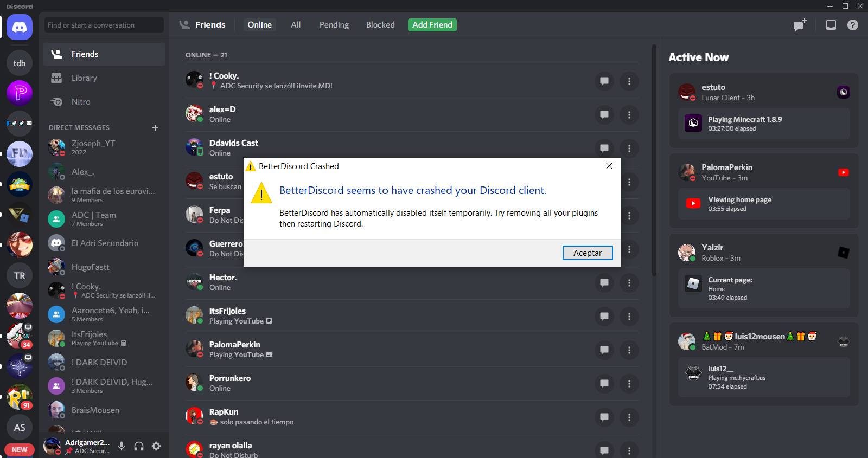The width and height of the screenshot is (868, 458).
Task: Click the NEW unreads indicator
Action: point(20,450)
